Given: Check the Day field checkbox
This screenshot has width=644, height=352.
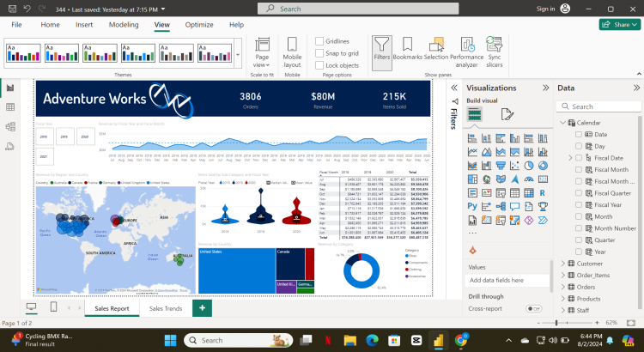Looking at the screenshot, I should [x=579, y=146].
